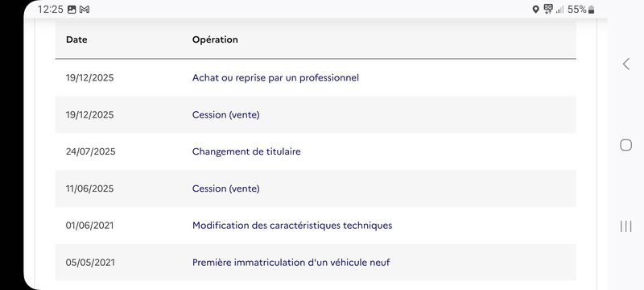Open 'Modification des caractéristiques techniques' entry
644x290 pixels.
[292, 226]
